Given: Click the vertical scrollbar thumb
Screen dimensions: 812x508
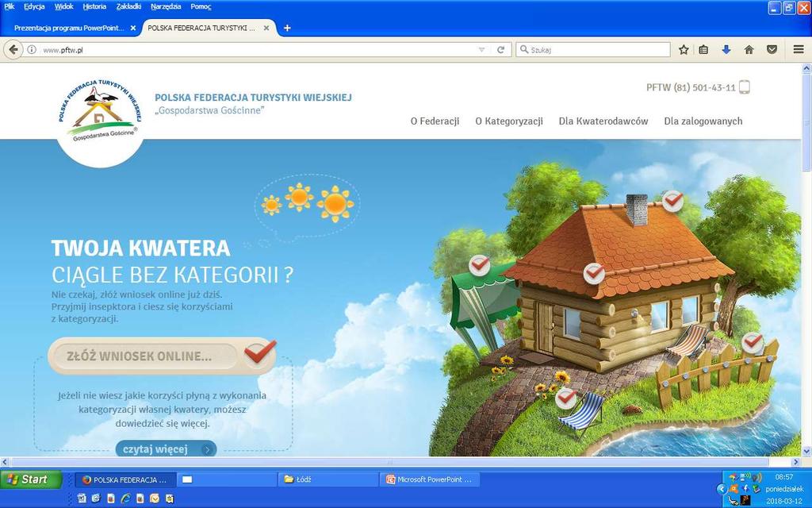Looking at the screenshot, I should pyautogui.click(x=806, y=121).
